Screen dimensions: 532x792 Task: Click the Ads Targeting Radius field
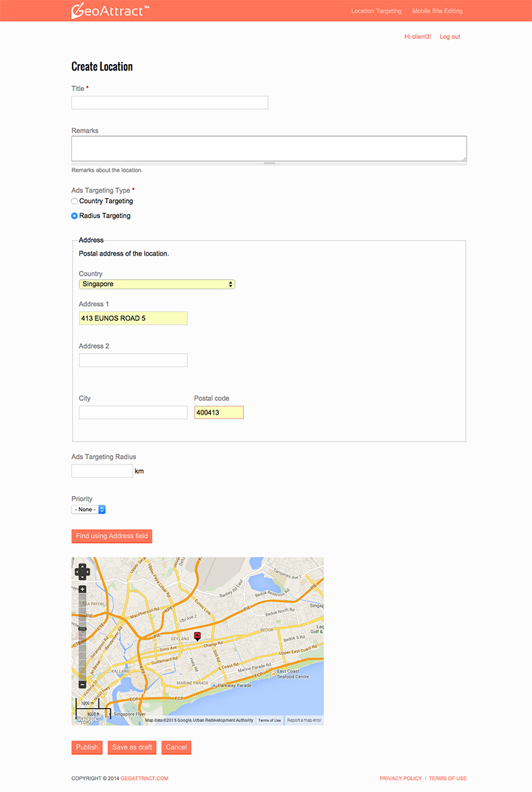pyautogui.click(x=102, y=470)
